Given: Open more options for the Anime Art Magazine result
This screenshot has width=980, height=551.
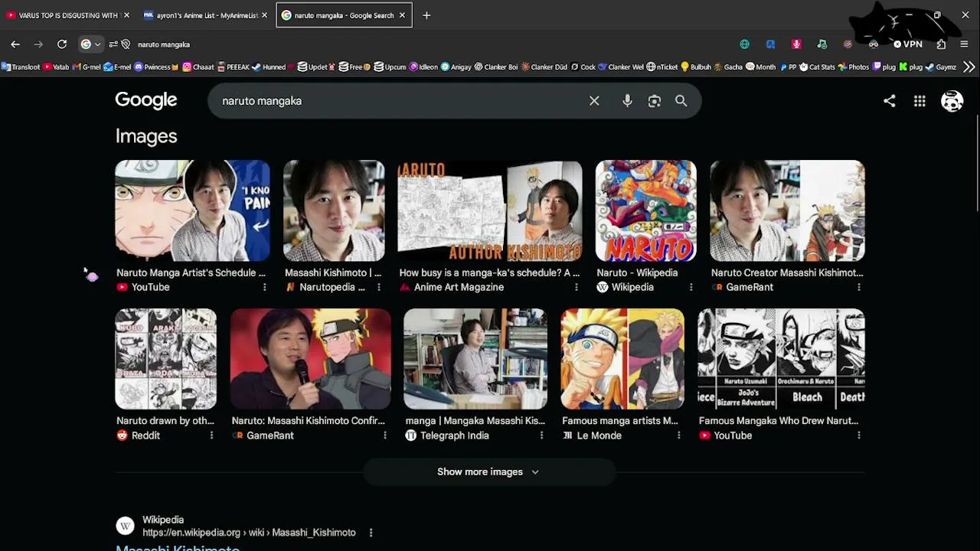Looking at the screenshot, I should click(x=576, y=287).
